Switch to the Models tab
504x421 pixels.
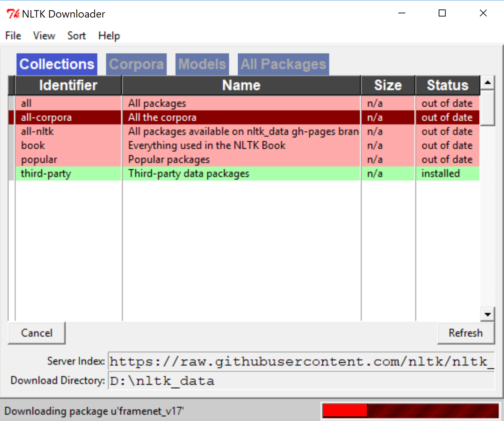pos(202,64)
